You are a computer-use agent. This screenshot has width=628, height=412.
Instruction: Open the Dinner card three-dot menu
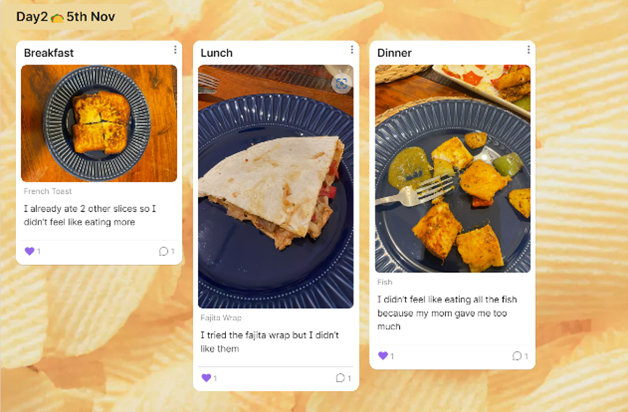pos(528,49)
